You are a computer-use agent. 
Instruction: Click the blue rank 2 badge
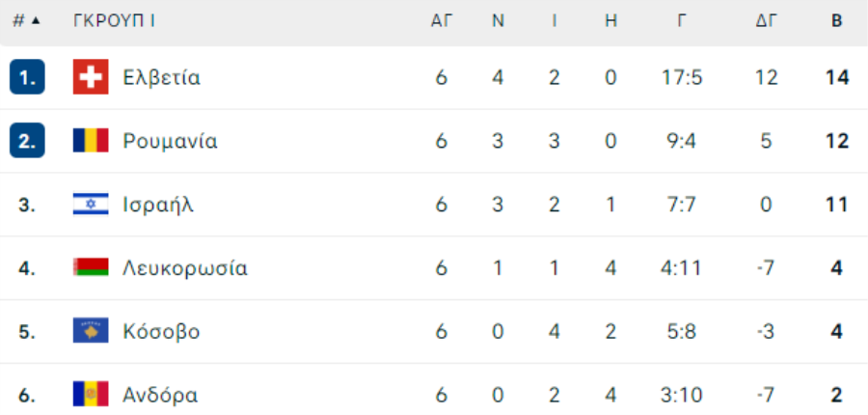coord(27,141)
